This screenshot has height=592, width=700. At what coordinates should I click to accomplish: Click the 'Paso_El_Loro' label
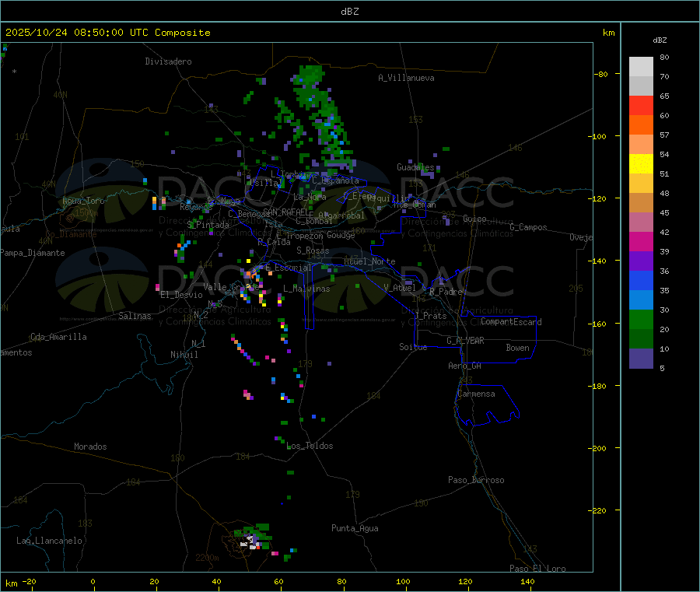pos(537,568)
